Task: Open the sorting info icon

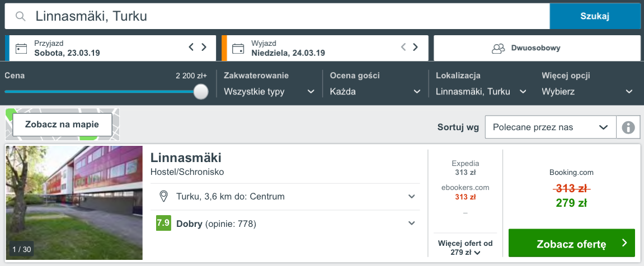Action: [x=628, y=127]
